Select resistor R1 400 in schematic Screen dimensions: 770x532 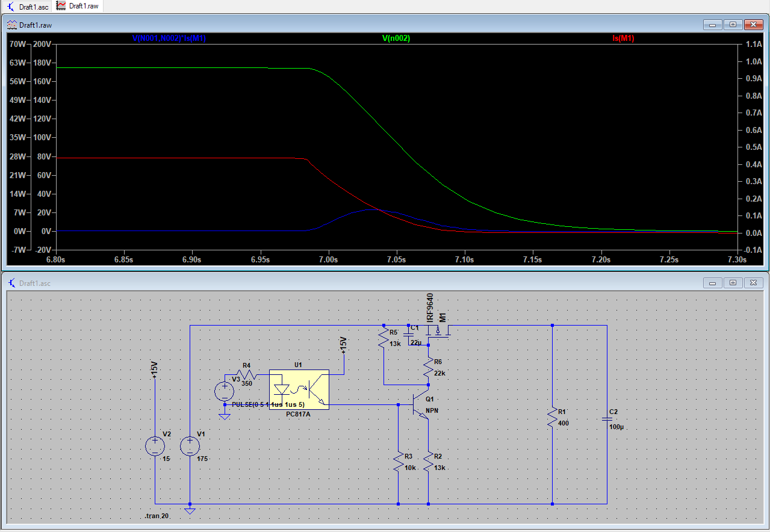(x=552, y=417)
